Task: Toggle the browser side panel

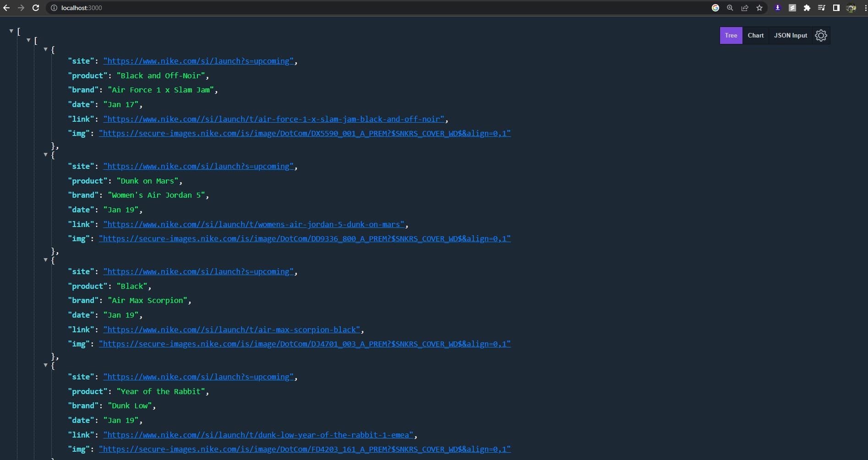Action: (836, 8)
